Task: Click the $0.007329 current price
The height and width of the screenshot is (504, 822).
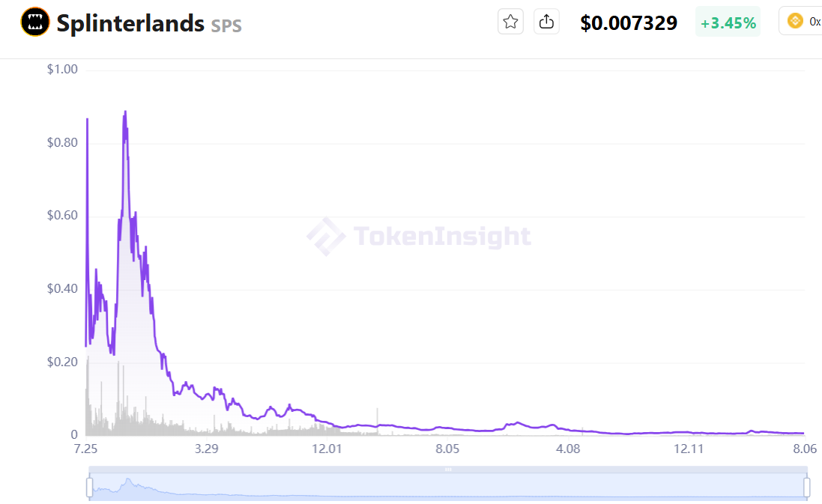Action: pyautogui.click(x=629, y=22)
